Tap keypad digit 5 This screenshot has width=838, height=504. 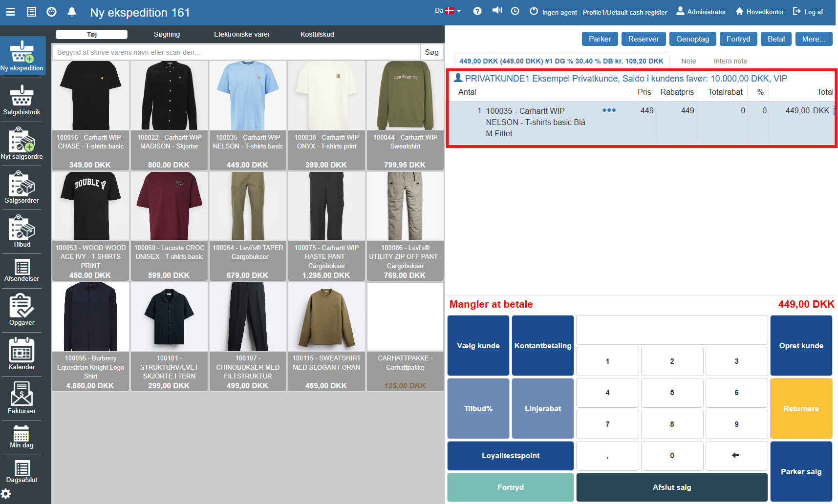pyautogui.click(x=672, y=393)
